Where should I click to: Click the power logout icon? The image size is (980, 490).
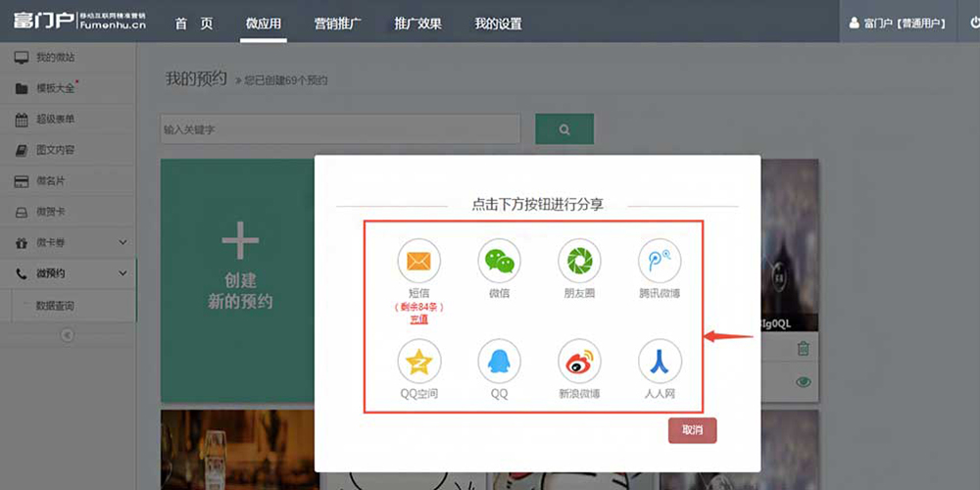974,24
